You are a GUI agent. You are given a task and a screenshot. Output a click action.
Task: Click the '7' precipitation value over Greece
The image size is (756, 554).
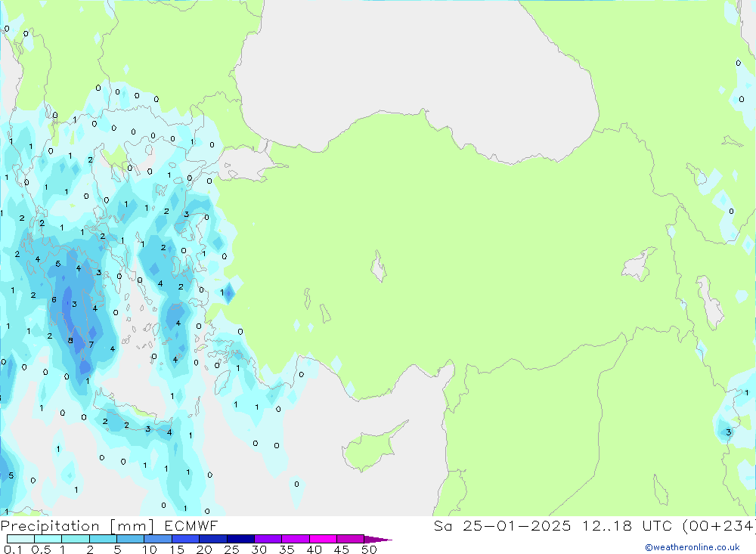[x=91, y=345]
